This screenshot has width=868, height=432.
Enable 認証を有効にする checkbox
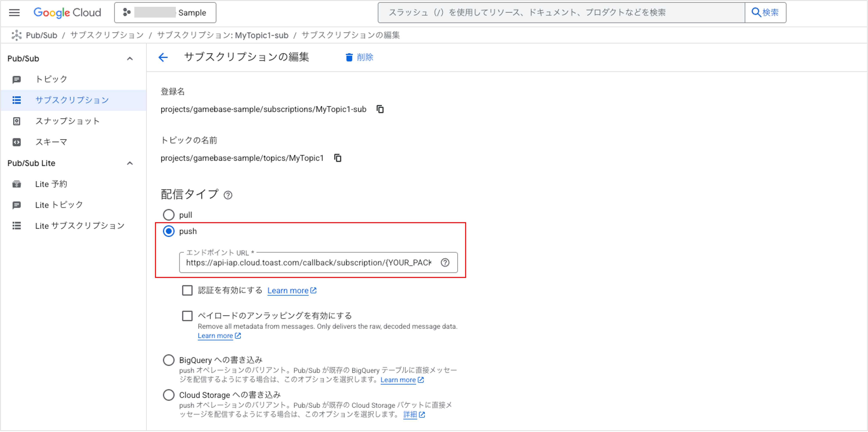pos(187,290)
